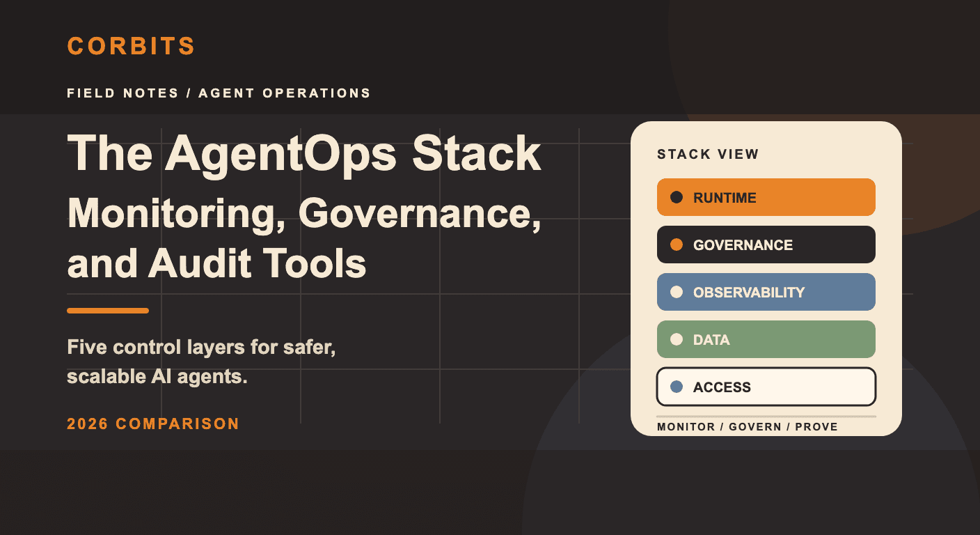Image resolution: width=980 pixels, height=535 pixels.
Task: Select the green DATA layer pill
Action: tap(766, 339)
